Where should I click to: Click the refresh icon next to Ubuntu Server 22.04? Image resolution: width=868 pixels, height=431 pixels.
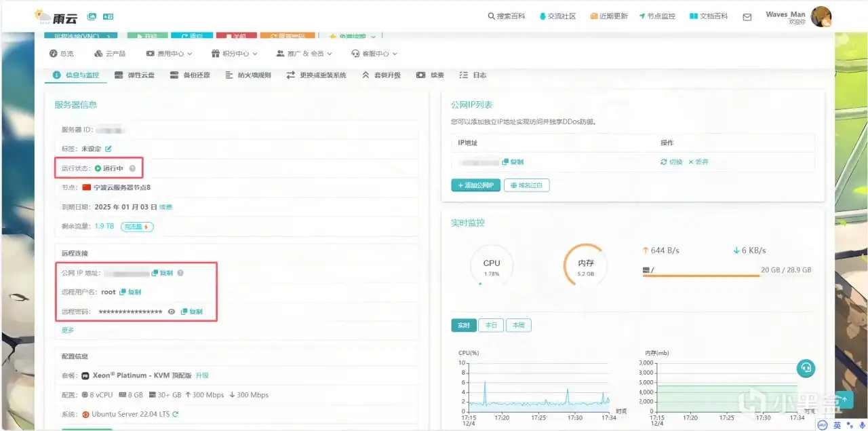pos(176,414)
